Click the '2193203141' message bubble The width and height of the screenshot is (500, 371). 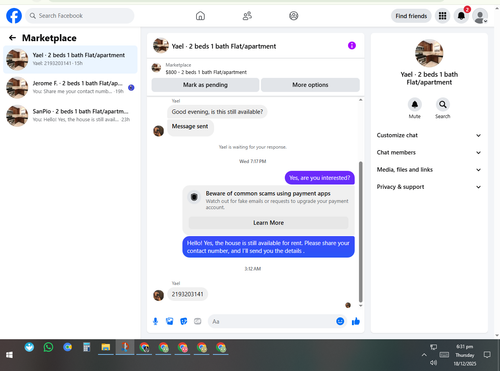coord(187,294)
